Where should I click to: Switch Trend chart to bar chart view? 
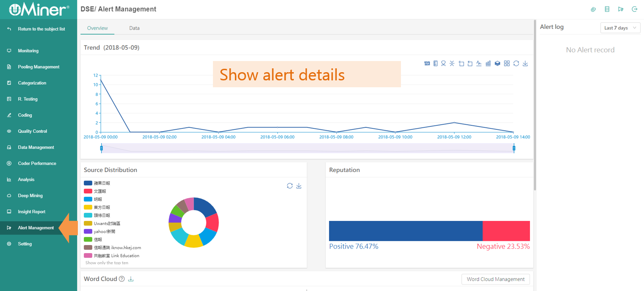coord(488,64)
